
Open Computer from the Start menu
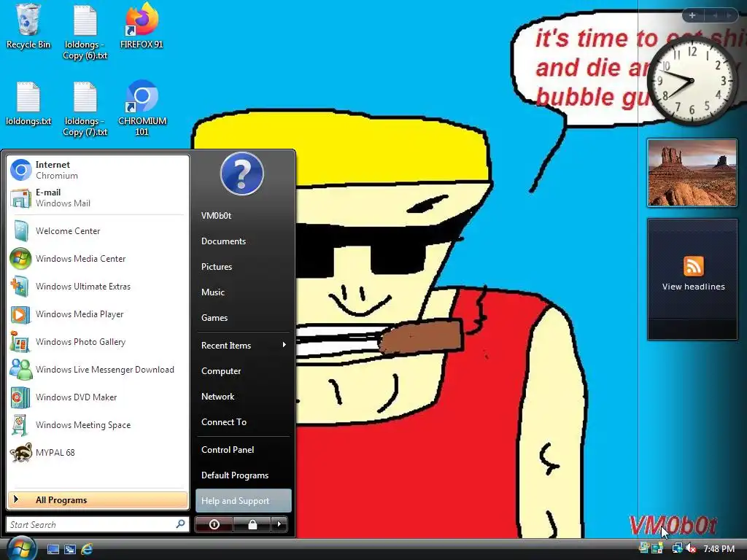click(x=243, y=371)
